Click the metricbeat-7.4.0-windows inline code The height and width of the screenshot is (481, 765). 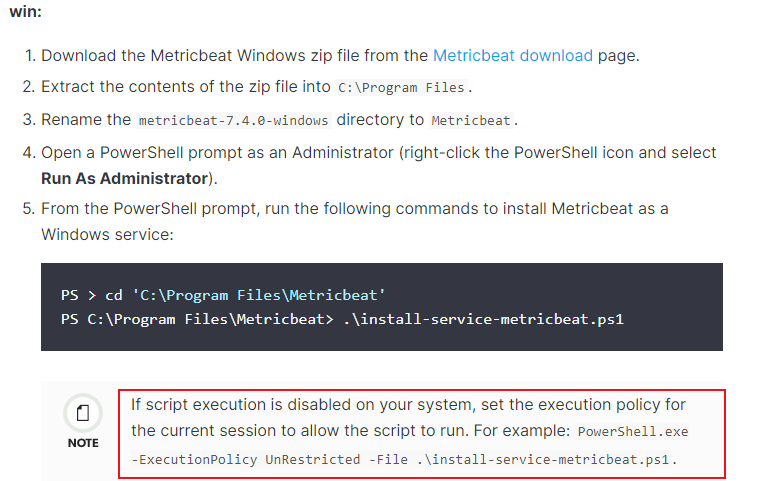tap(233, 120)
